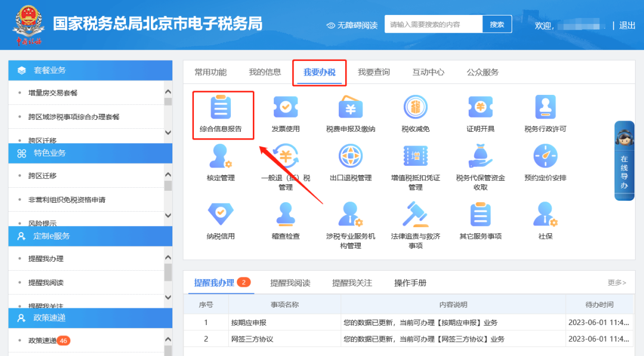Open the 证明开具 icon
Viewport: 644px width, 356px height.
tap(480, 107)
